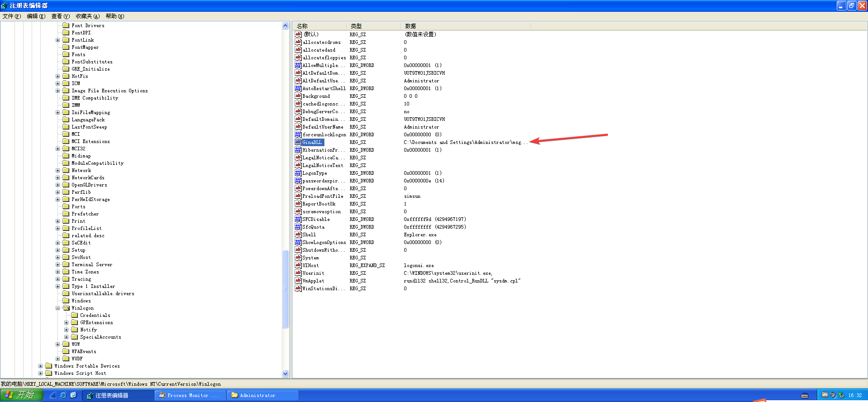The height and width of the screenshot is (402, 868).
Task: Click the Credentials folder icon
Action: click(74, 315)
